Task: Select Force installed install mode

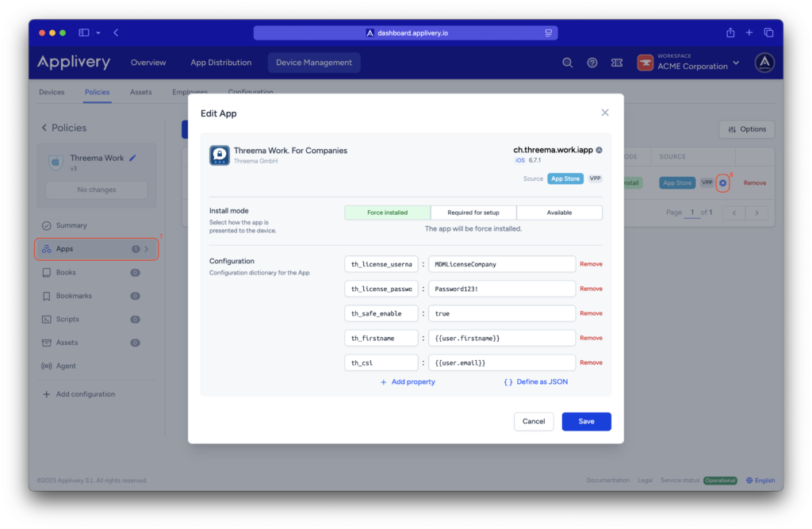Action: [387, 213]
